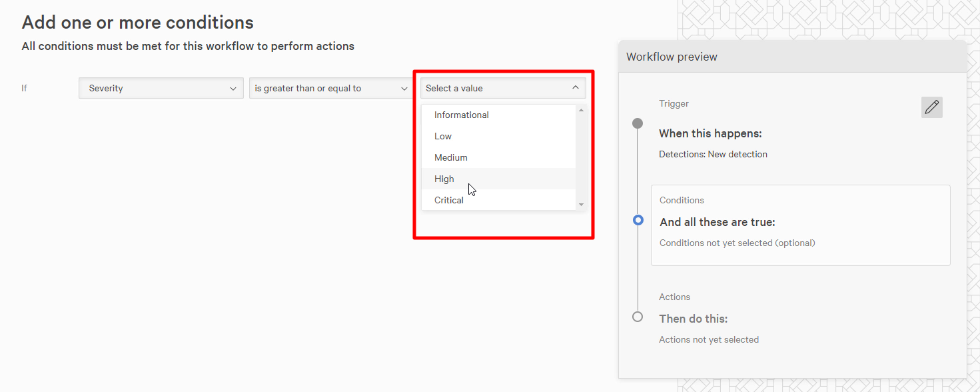Click the blue Conditions step circle
Viewport: 980px width, 392px height.
[638, 220]
